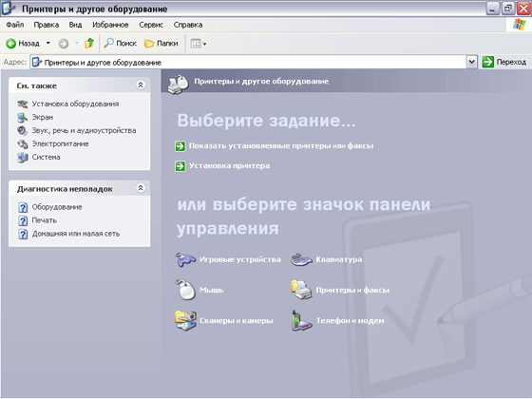Click the title bar window icon
532x399 pixels.
[x=8, y=9]
